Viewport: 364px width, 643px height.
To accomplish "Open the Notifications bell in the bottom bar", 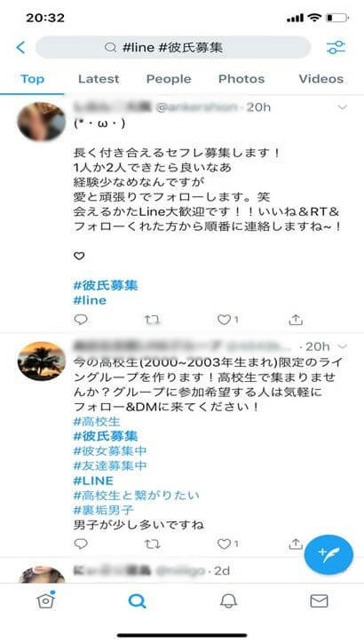I will tap(228, 601).
